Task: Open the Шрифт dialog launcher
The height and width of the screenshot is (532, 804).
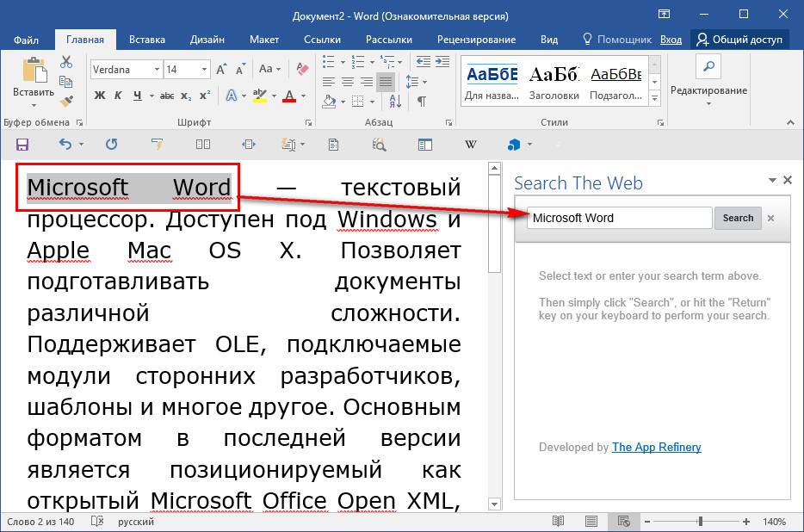Action: [x=309, y=122]
